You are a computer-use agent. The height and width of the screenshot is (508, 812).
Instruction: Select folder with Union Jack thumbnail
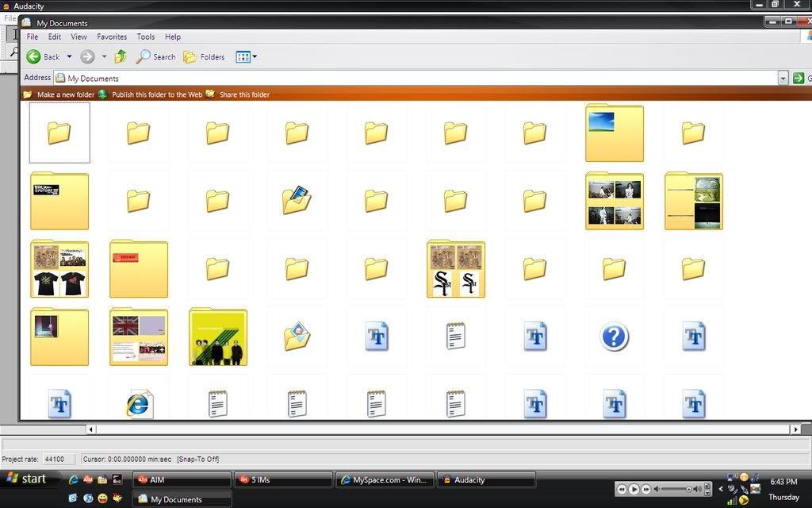tap(139, 337)
